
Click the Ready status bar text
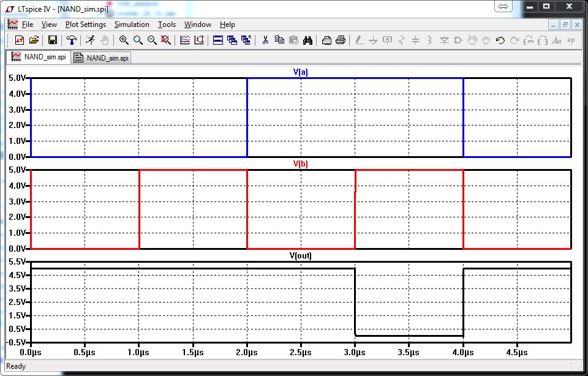pos(16,366)
